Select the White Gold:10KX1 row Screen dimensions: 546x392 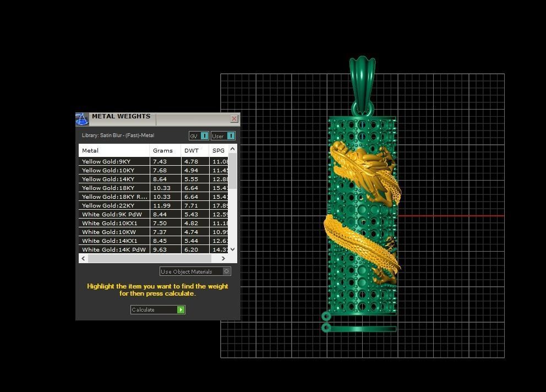154,223
